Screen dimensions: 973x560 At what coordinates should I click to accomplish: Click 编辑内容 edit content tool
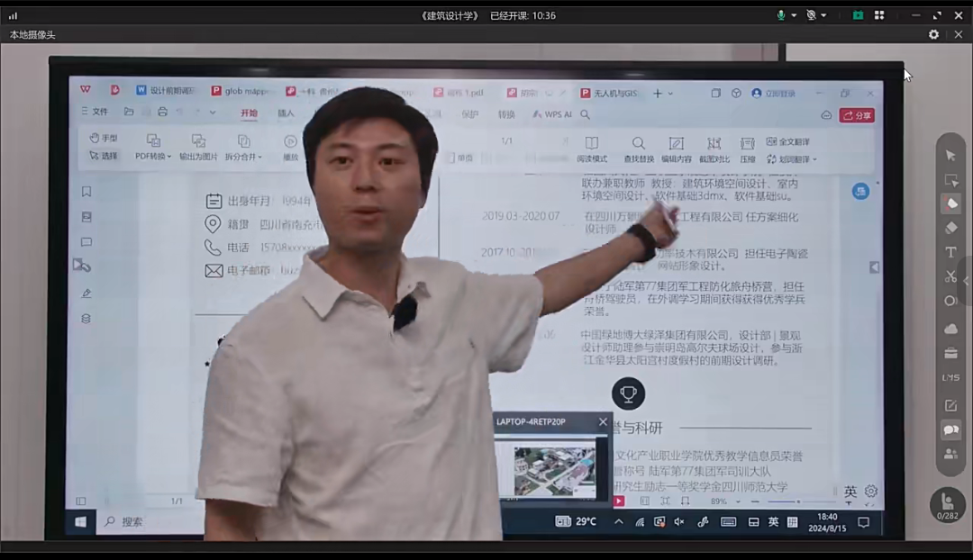(x=677, y=150)
